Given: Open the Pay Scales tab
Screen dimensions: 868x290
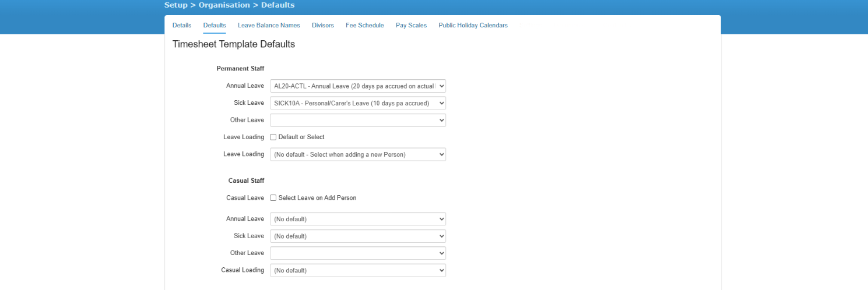Looking at the screenshot, I should click(x=411, y=26).
